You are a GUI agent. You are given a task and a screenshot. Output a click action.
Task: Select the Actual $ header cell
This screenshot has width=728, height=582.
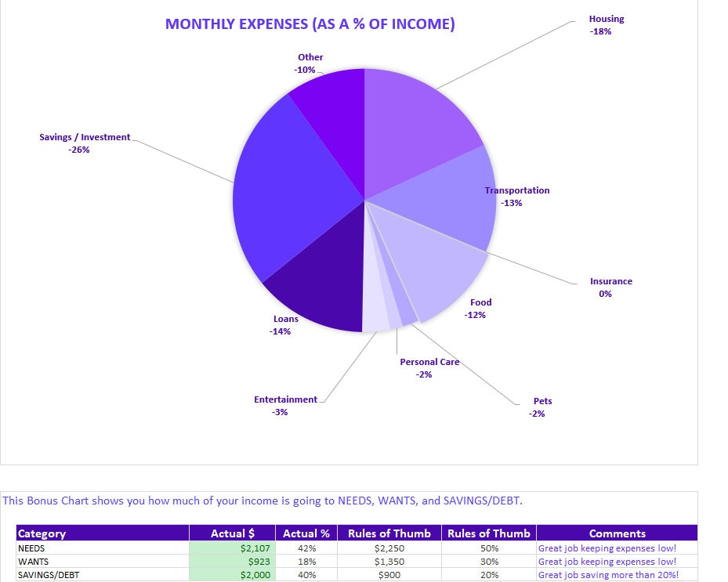tap(233, 533)
